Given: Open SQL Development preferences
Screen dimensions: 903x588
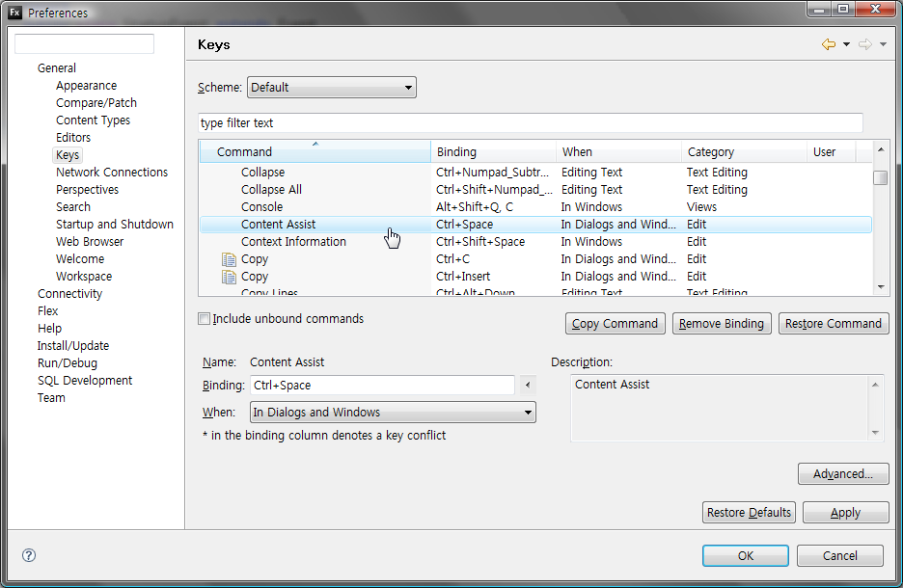Looking at the screenshot, I should tap(85, 381).
